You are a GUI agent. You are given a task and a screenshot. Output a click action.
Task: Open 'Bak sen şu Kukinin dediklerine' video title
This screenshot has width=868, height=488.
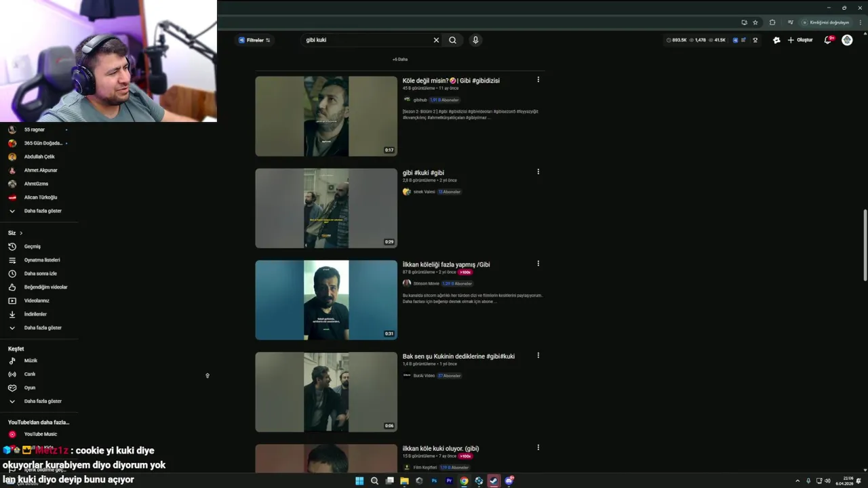(458, 357)
